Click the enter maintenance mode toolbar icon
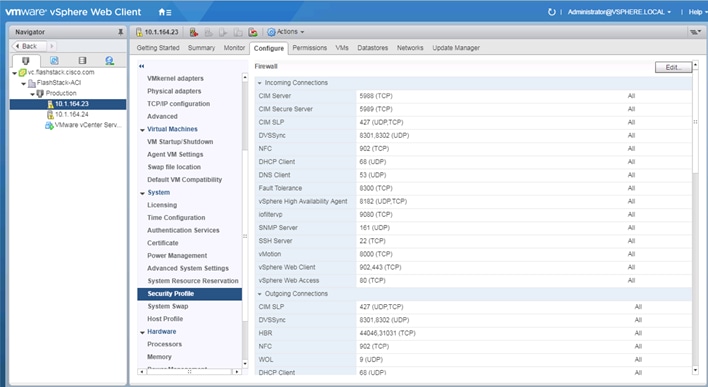Image resolution: width=708 pixels, height=387 pixels. click(194, 32)
